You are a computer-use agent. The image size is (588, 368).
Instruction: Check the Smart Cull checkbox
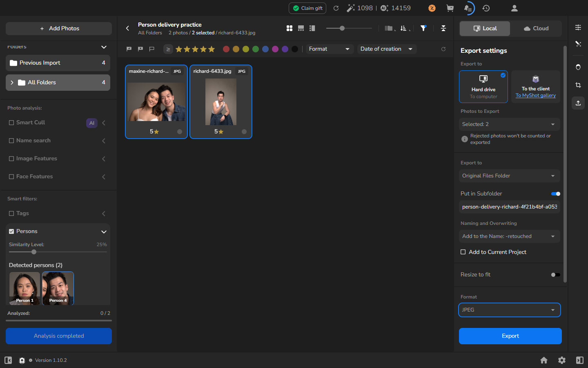point(11,123)
